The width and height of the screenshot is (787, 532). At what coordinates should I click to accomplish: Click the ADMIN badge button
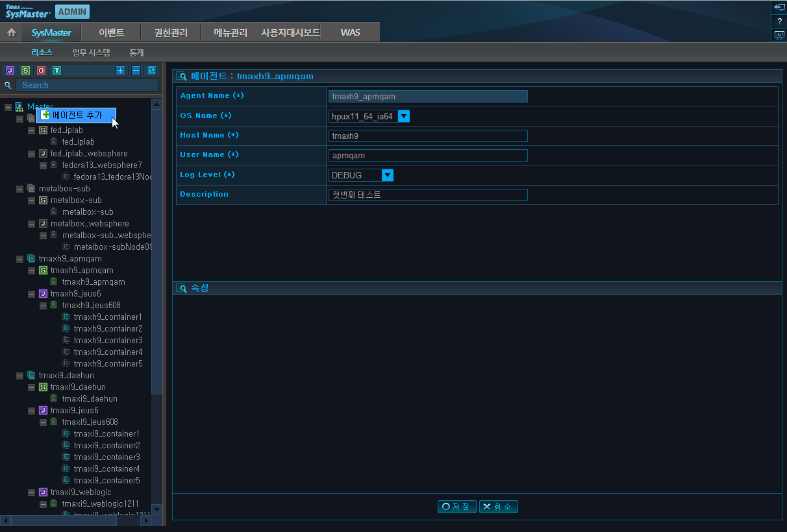click(73, 12)
